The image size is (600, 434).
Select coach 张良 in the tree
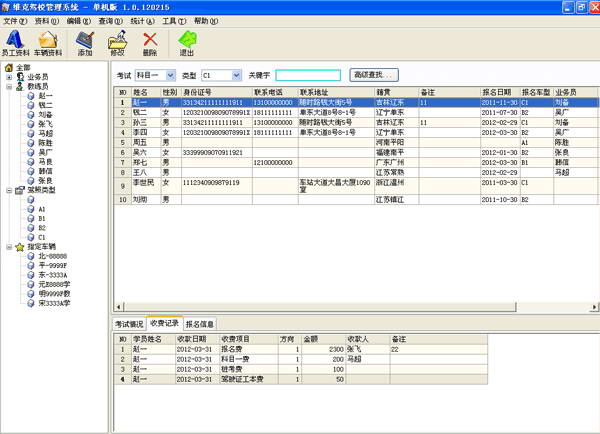[x=45, y=181]
